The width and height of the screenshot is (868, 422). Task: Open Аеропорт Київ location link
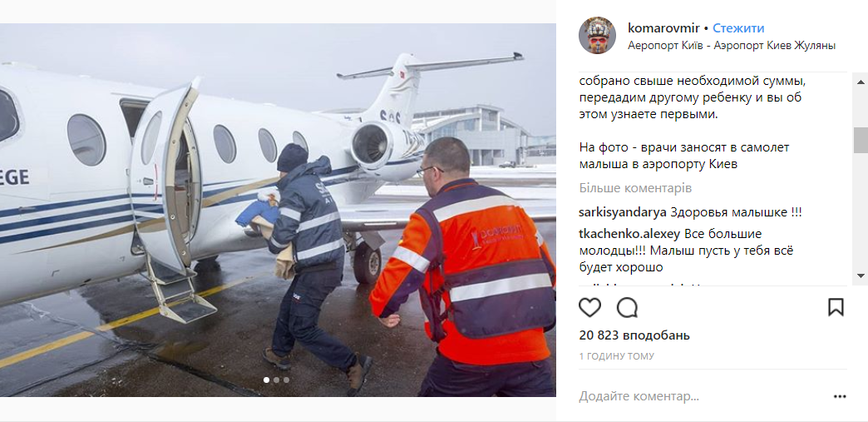[732, 46]
